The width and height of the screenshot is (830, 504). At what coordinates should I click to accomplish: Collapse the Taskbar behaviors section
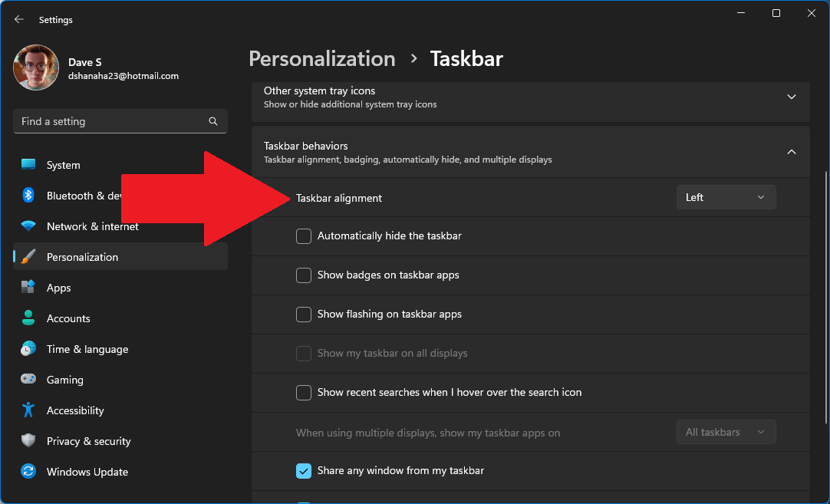tap(791, 152)
